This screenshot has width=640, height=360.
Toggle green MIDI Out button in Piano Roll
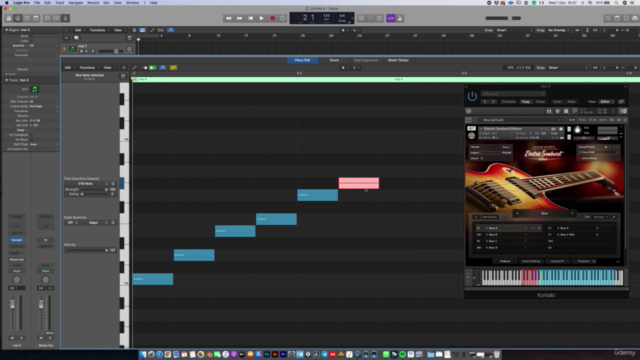[153, 68]
